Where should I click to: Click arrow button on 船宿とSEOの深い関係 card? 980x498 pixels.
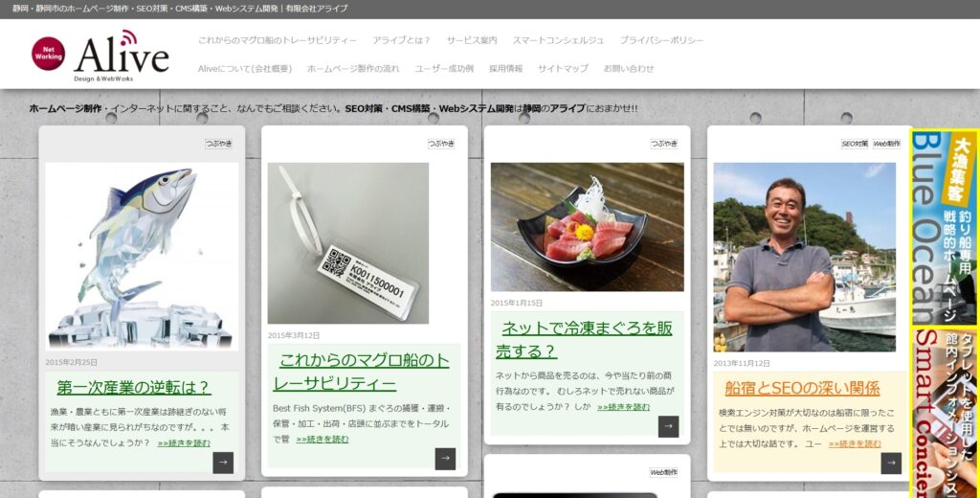coord(891,464)
